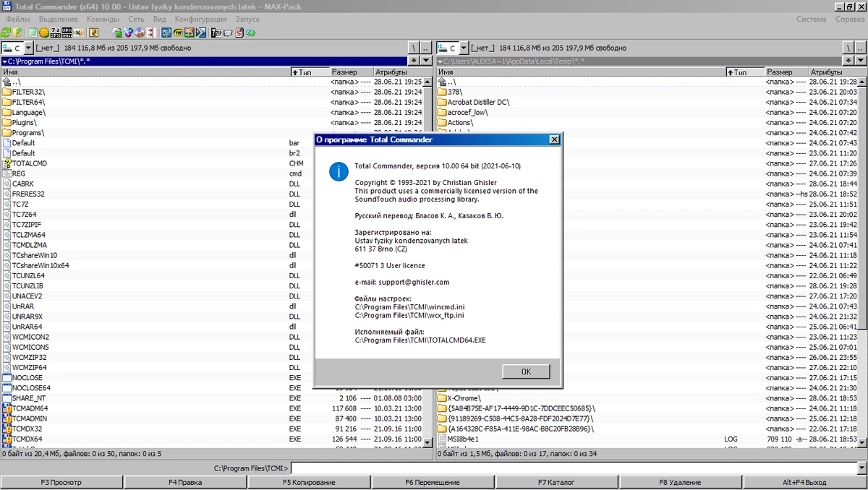Open the Выделение menu
The width and height of the screenshot is (868, 490).
tap(58, 20)
